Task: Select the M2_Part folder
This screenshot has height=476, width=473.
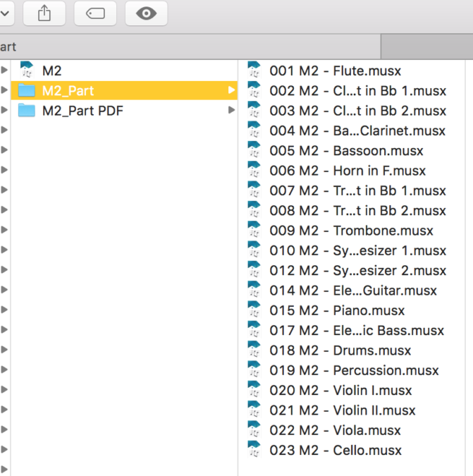Action: click(124, 90)
